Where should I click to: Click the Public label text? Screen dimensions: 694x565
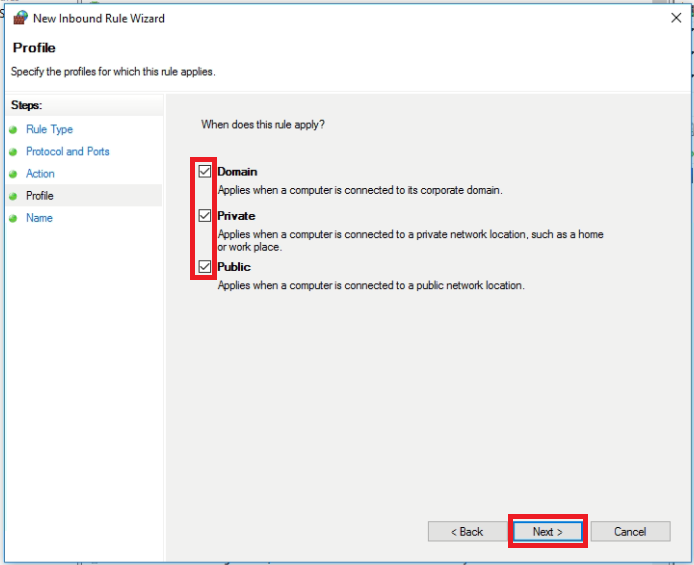(x=234, y=267)
